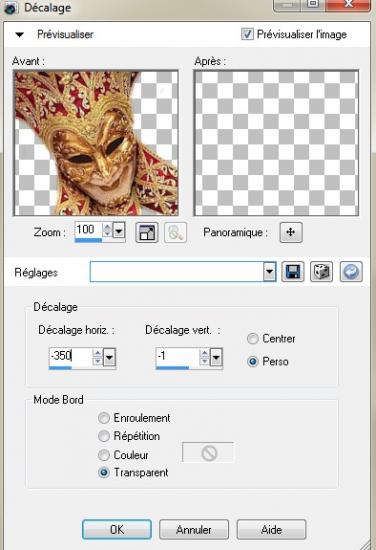This screenshot has height=550, width=376.
Task: Click the Décalage horiz. blue slider bar
Action: [x=60, y=368]
